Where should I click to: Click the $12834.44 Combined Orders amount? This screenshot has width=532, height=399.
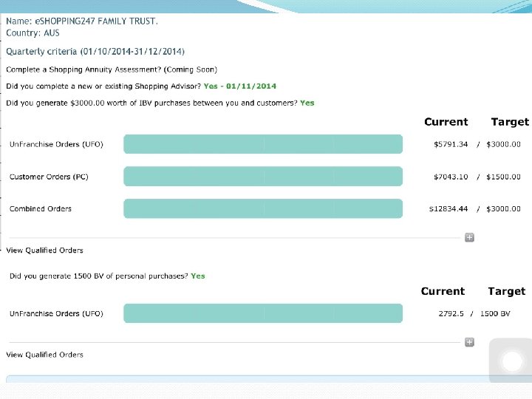click(x=449, y=209)
